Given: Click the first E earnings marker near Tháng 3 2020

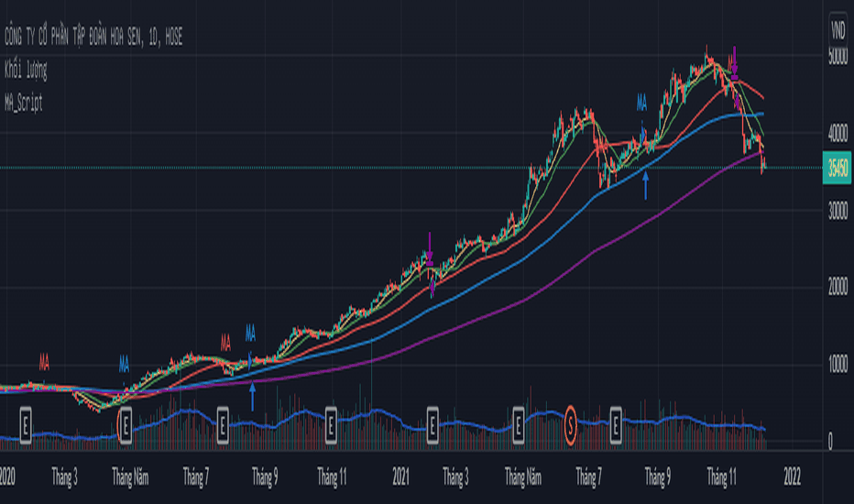Looking at the screenshot, I should click(26, 425).
